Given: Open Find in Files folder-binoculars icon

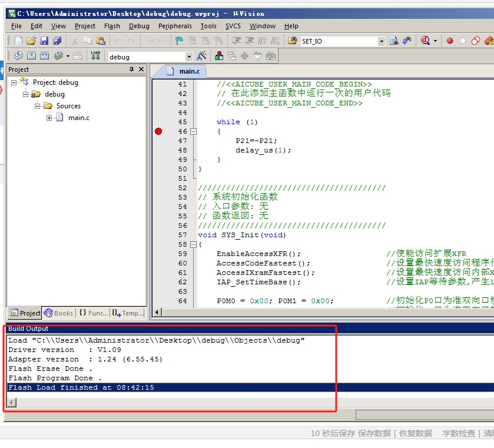Looking at the screenshot, I should (293, 41).
